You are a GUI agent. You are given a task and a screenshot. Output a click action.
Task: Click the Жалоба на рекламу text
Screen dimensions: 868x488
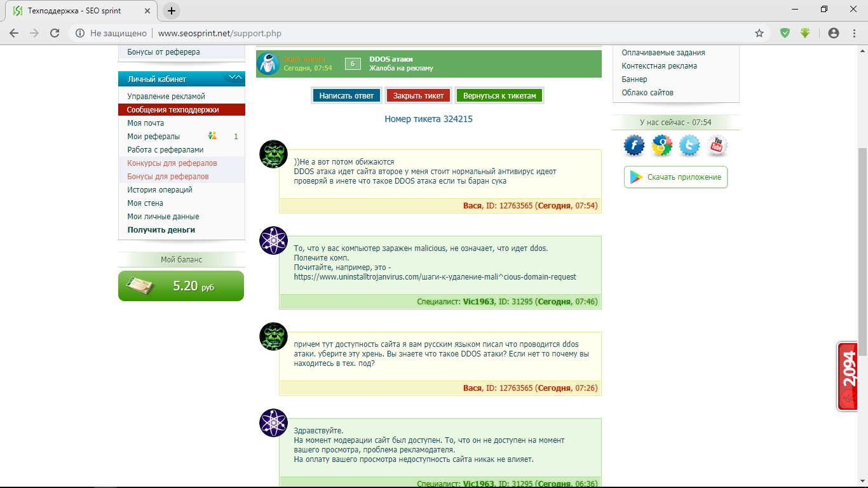tap(401, 68)
